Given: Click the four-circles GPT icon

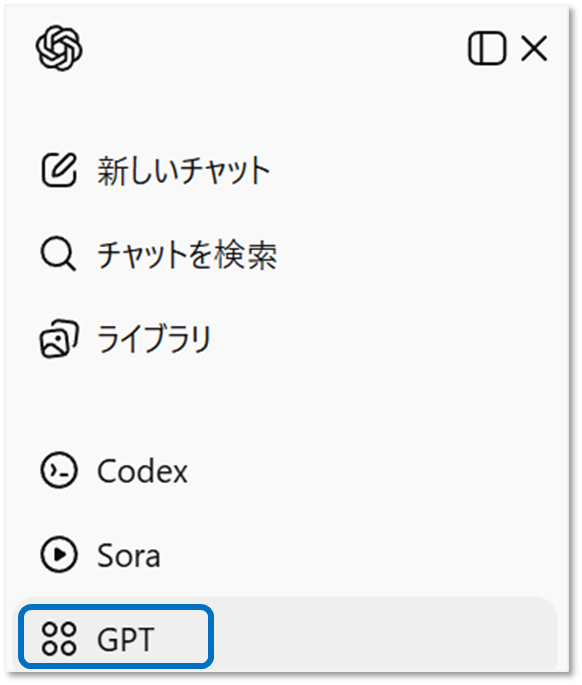Looking at the screenshot, I should point(59,638).
